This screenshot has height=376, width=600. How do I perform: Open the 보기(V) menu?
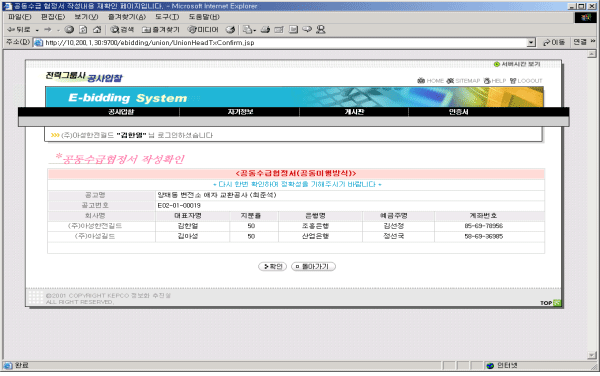click(86, 17)
